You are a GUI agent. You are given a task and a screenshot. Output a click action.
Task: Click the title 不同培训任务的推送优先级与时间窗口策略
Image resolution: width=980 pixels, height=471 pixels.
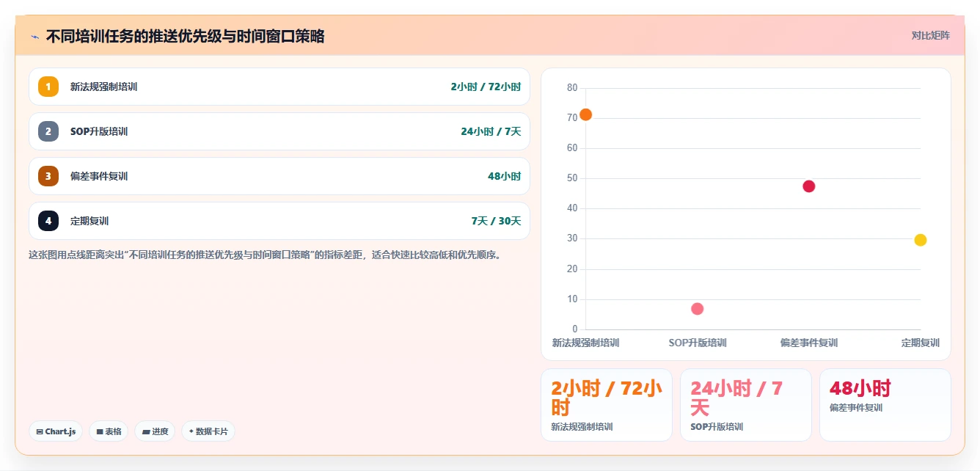[185, 36]
